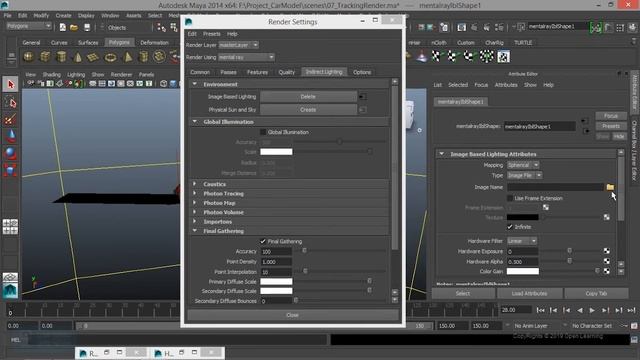Create a polygon cone from shelf
640x360 pixels.
78,56
